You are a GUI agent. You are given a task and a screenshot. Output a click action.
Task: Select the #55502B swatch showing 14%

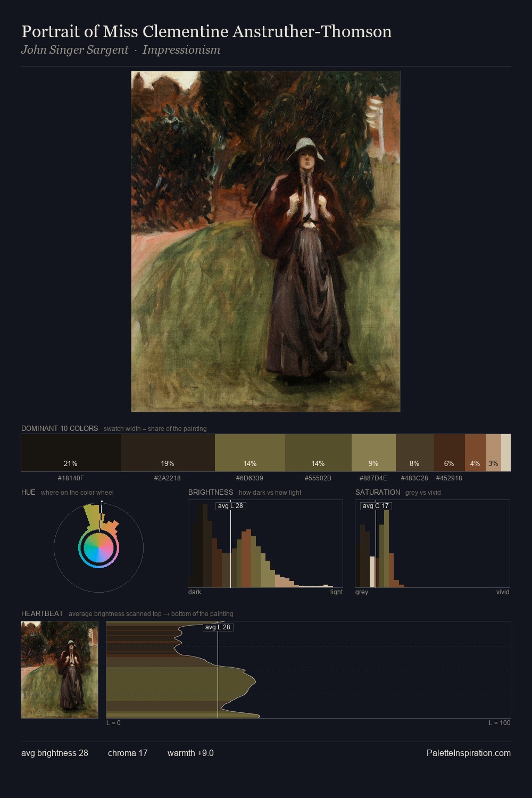pos(318,453)
